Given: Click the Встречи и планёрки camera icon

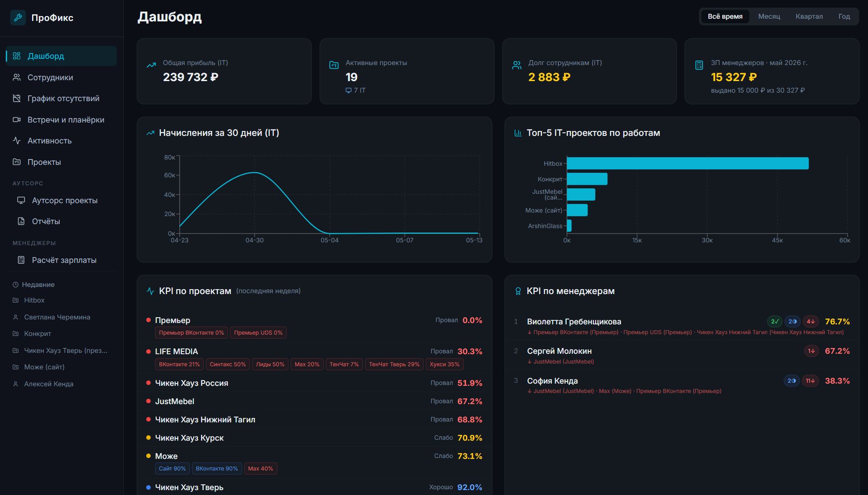Looking at the screenshot, I should pos(16,120).
